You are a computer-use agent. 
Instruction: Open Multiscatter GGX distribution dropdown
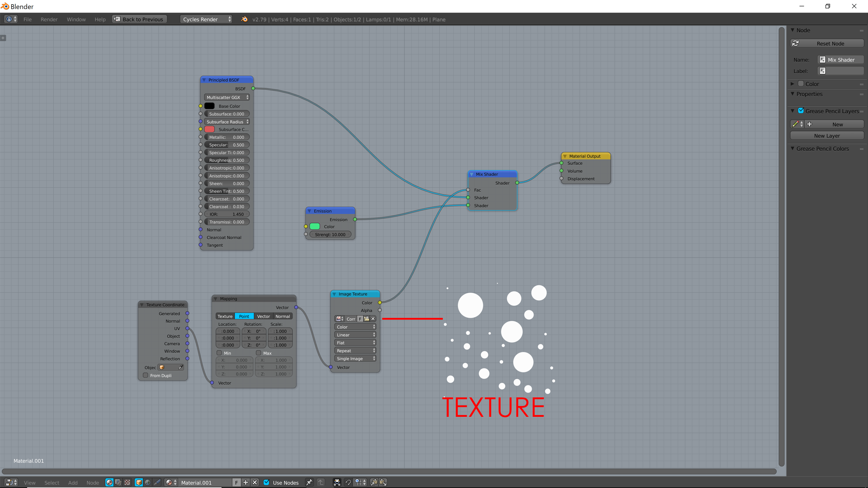point(227,97)
